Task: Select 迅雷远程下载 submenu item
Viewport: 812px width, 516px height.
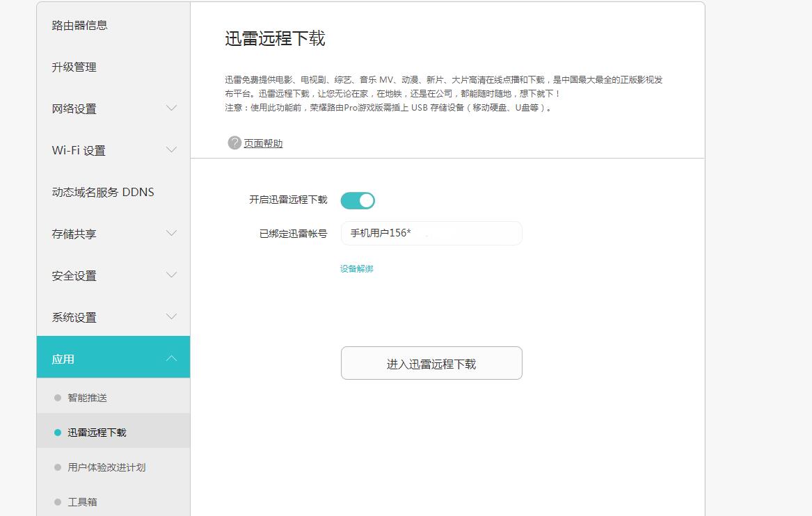Action: point(113,432)
